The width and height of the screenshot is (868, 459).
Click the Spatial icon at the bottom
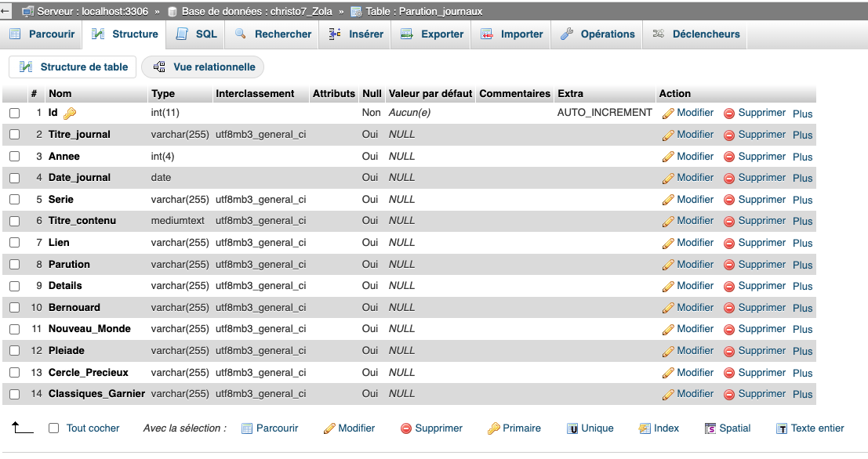coord(710,428)
